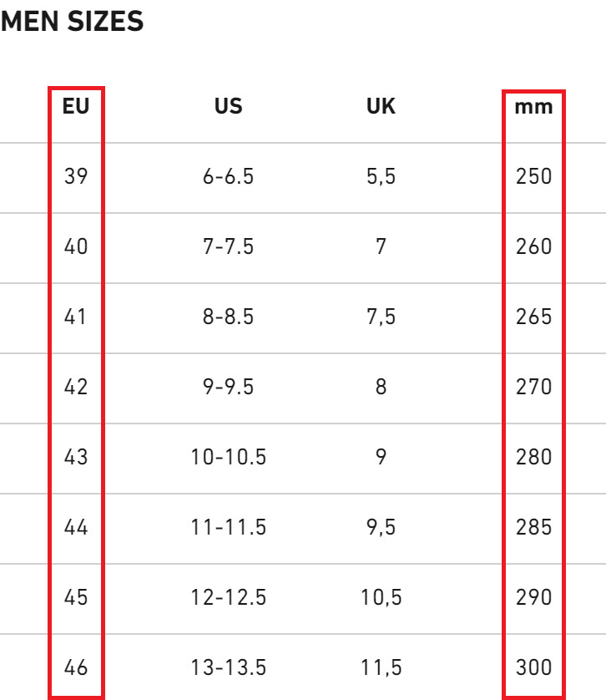This screenshot has width=606, height=700.
Task: Click the mm column header
Action: click(533, 107)
